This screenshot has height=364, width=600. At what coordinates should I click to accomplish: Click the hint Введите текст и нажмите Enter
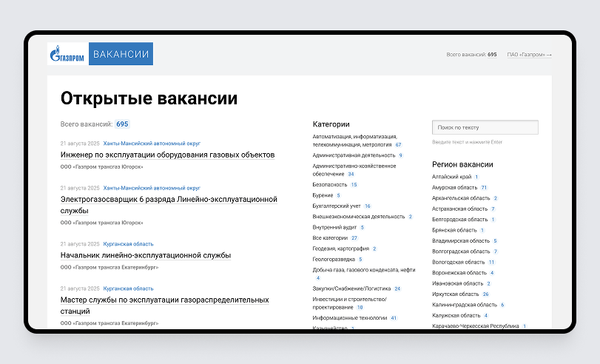click(x=468, y=142)
